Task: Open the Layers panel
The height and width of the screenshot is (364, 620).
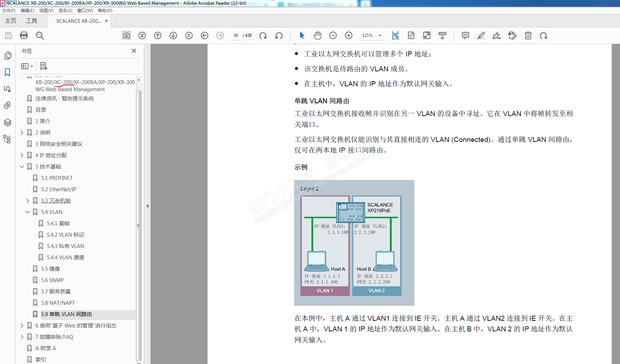Action: click(x=7, y=122)
